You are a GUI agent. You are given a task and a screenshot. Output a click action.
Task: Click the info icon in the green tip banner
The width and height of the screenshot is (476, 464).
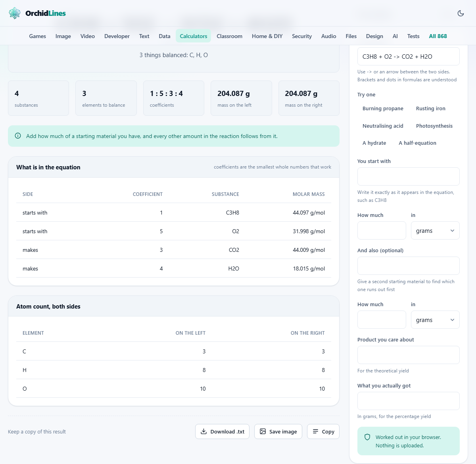point(18,136)
